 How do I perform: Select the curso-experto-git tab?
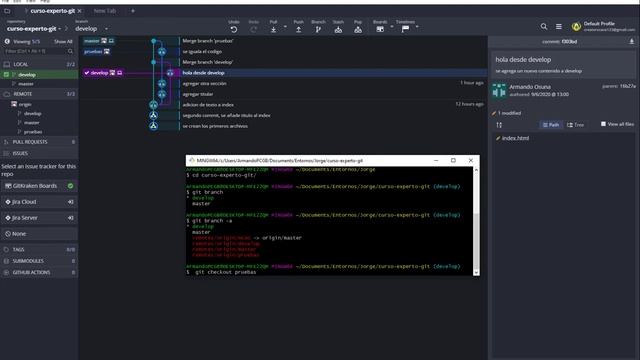(x=52, y=11)
